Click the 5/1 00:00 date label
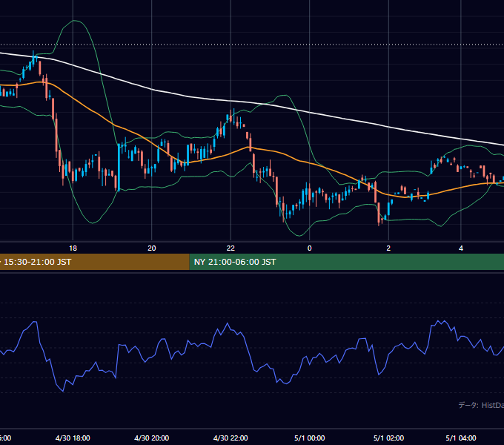Image resolution: width=504 pixels, height=445 pixels. [310, 438]
